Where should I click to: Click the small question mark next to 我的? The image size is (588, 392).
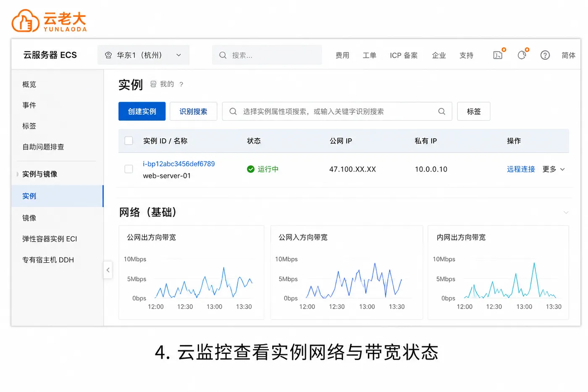[181, 84]
